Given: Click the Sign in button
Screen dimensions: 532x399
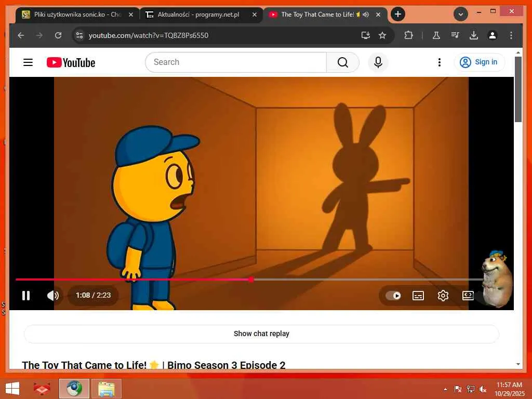Looking at the screenshot, I should pos(479,62).
